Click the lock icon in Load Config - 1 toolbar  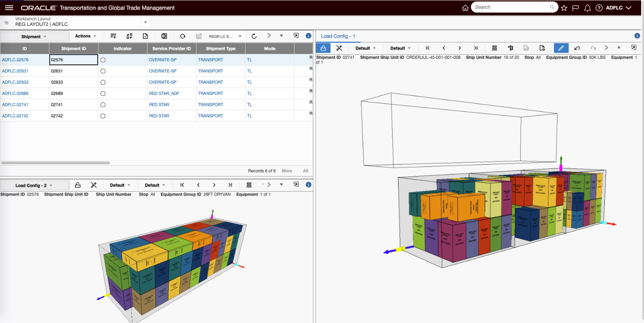pyautogui.click(x=323, y=48)
